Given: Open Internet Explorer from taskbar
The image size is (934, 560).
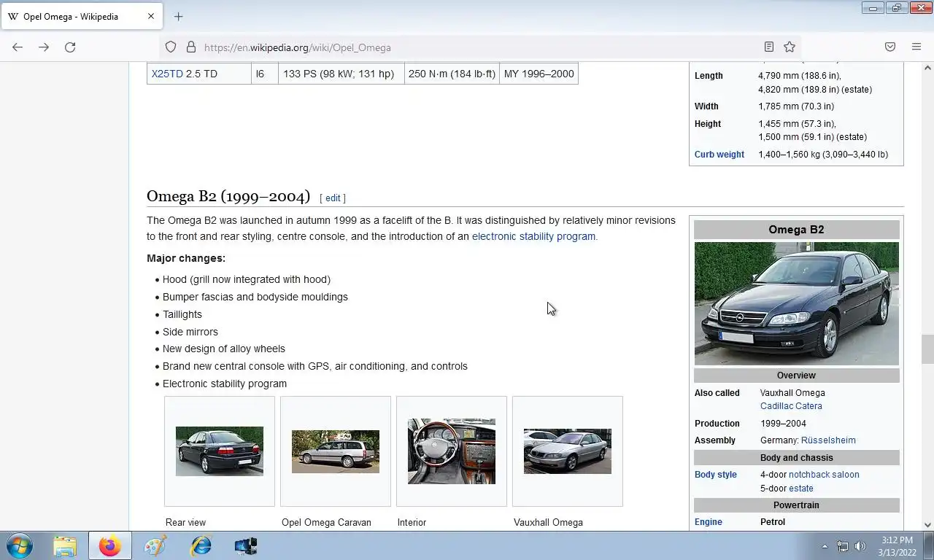Looking at the screenshot, I should tap(201, 545).
